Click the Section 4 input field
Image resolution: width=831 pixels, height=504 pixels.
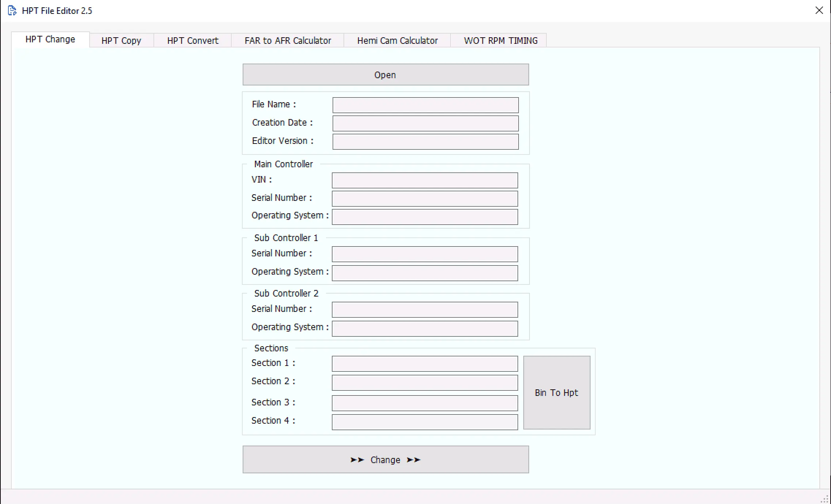(x=425, y=422)
